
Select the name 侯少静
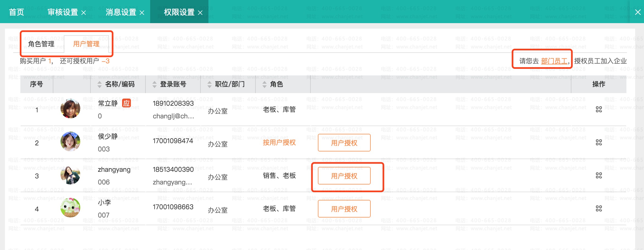point(108,136)
